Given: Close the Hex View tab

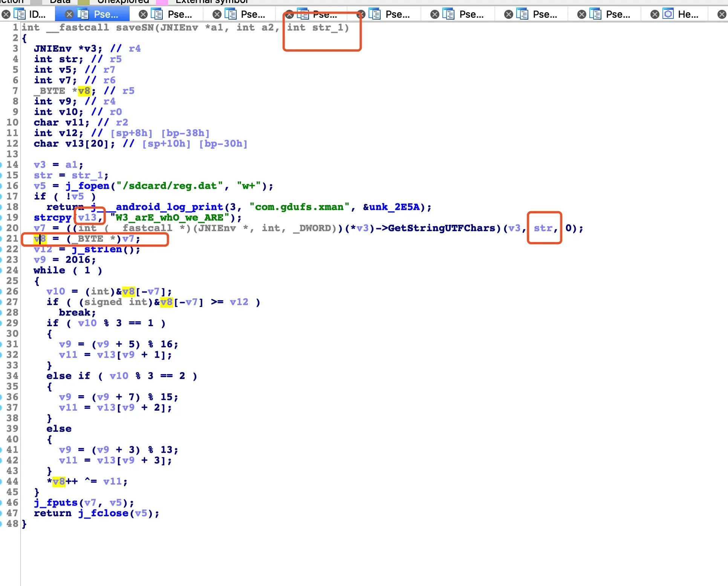Looking at the screenshot, I should [655, 15].
